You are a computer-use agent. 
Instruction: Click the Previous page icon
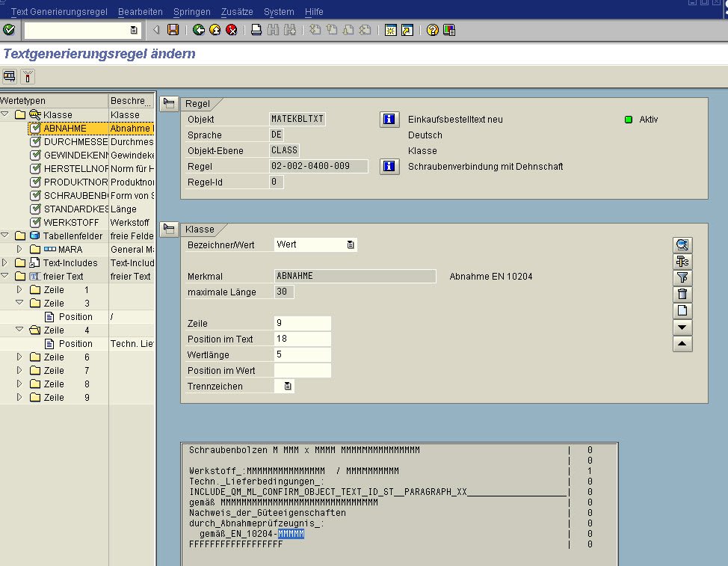332,30
